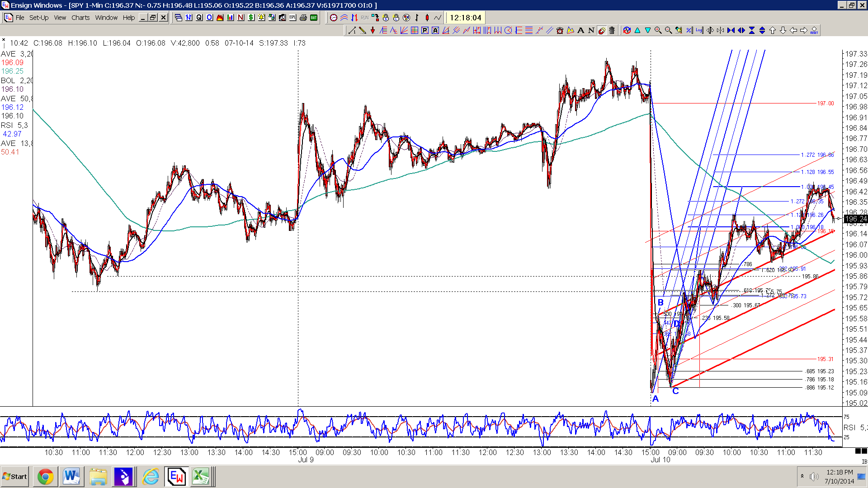Open the Charts menu
Screen dimensions: 868x488
(x=80, y=18)
